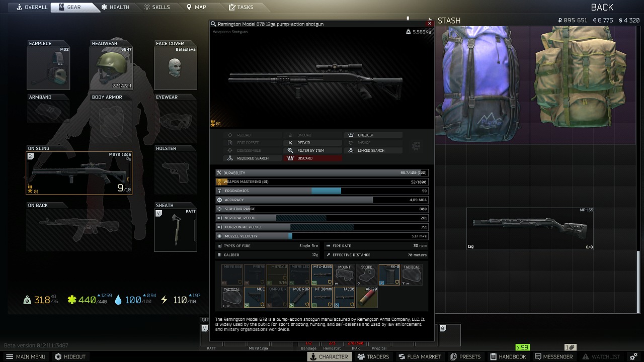
Task: Select the M870x10 magazine mod
Action: coord(277,275)
